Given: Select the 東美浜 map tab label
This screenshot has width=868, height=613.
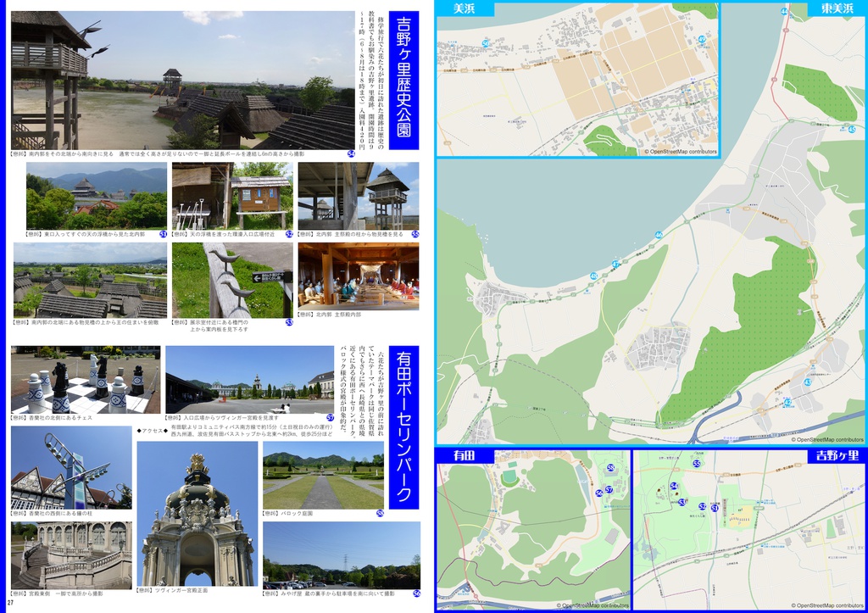Looking at the screenshot, I should [837, 8].
